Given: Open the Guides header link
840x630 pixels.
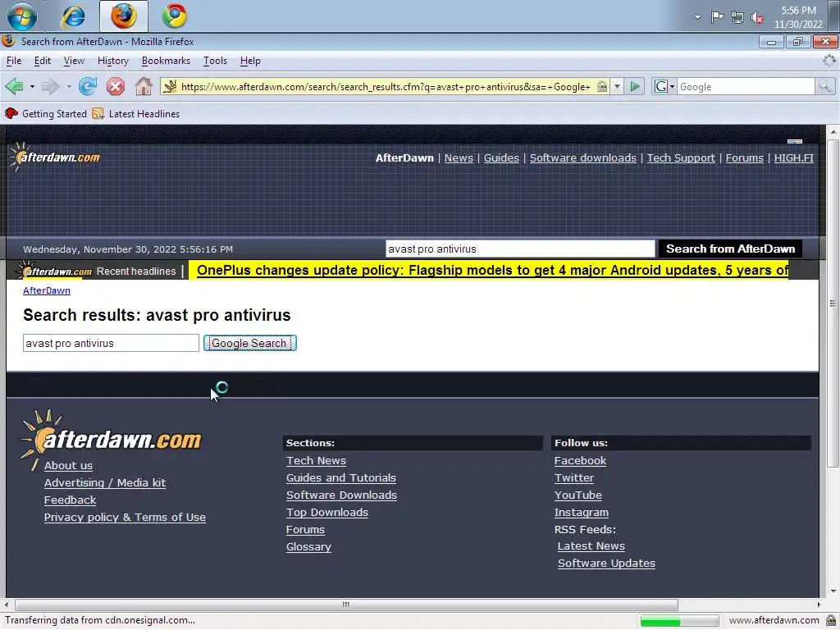Looking at the screenshot, I should [x=501, y=157].
